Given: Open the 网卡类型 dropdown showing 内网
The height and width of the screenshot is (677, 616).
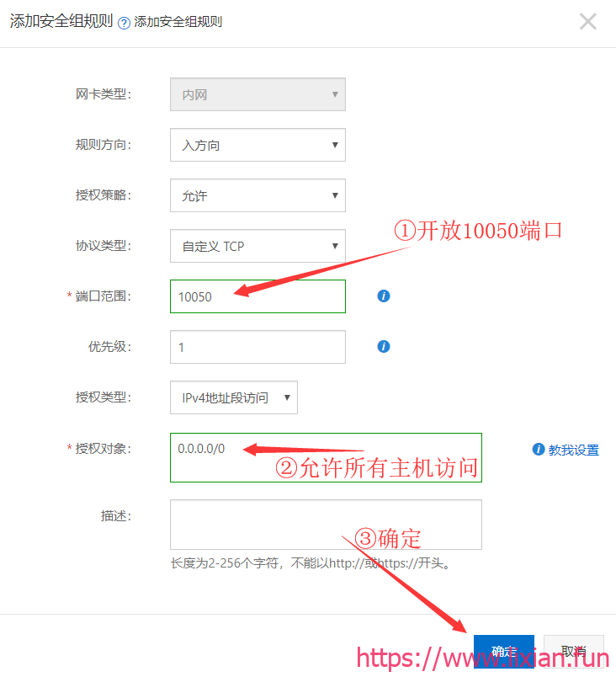Looking at the screenshot, I should pyautogui.click(x=258, y=94).
